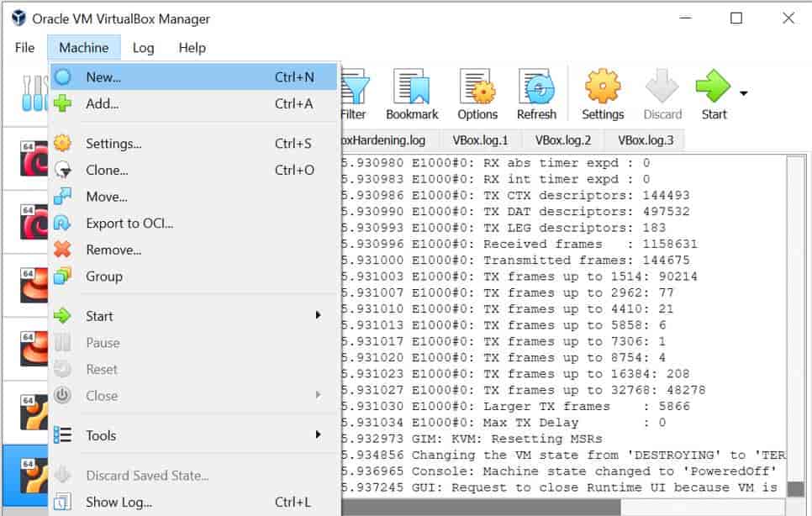The image size is (812, 516).
Task: Open the Tools icon in left pane
Action: pyautogui.click(x=34, y=93)
